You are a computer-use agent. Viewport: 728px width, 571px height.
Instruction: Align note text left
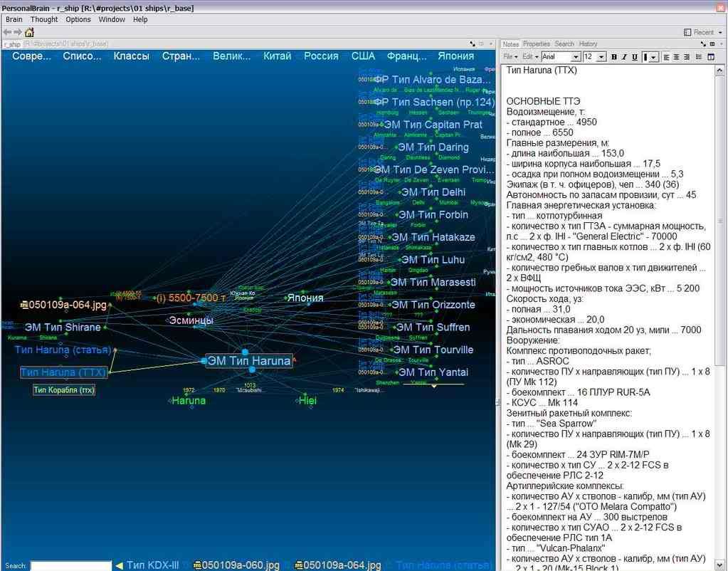(666, 57)
